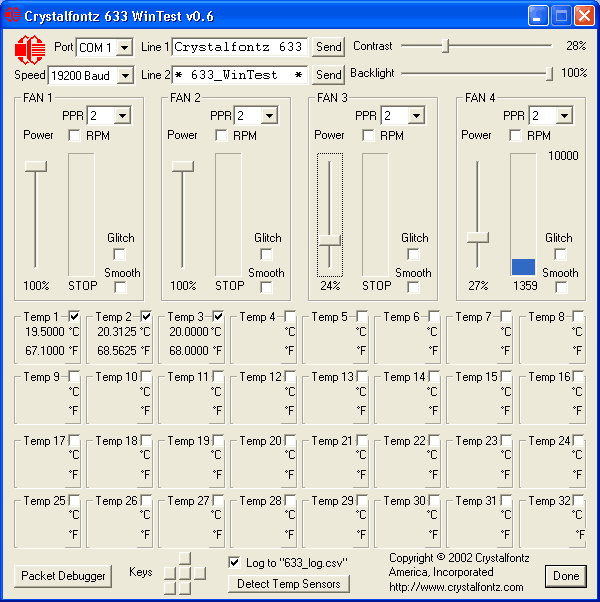
Task: Toggle FAN 2 Glitch checkbox
Action: click(x=266, y=254)
